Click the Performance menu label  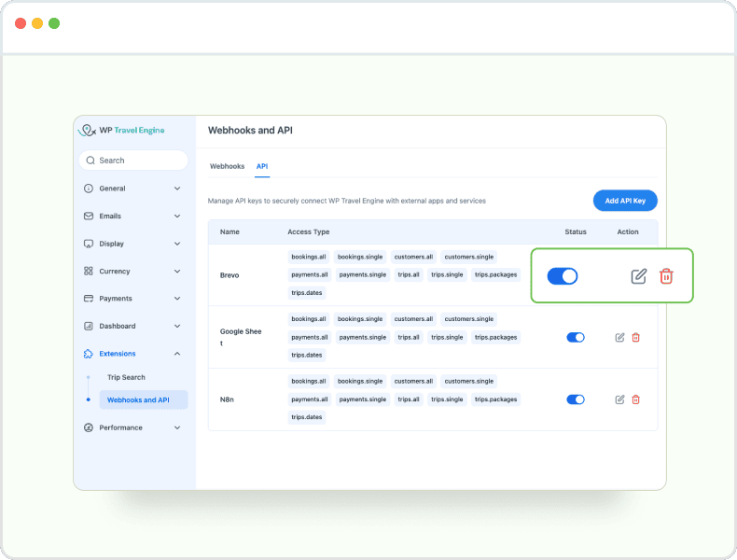(120, 427)
